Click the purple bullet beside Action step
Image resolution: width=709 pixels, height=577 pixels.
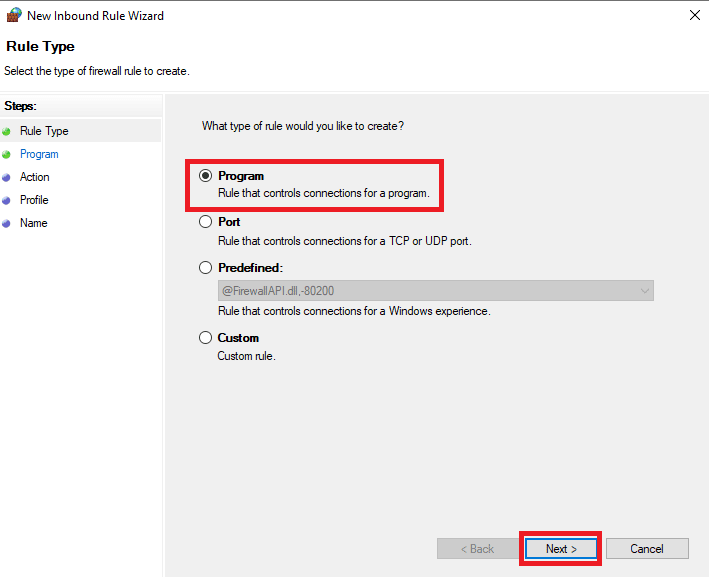tap(6, 178)
